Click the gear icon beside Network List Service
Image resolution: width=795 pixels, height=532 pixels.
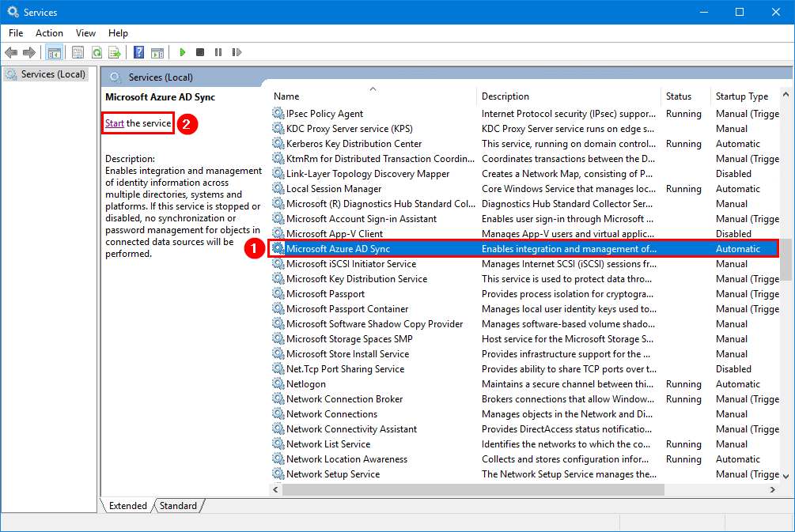pyautogui.click(x=278, y=443)
